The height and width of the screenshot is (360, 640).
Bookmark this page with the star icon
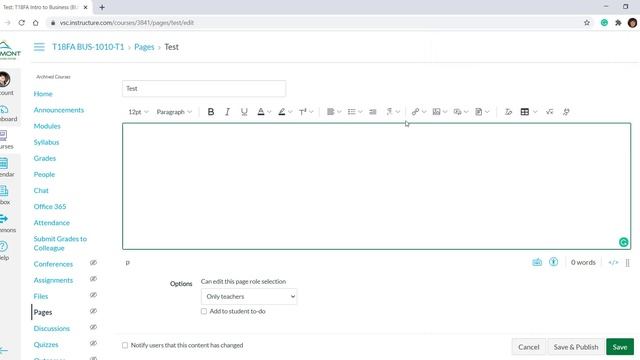point(587,23)
